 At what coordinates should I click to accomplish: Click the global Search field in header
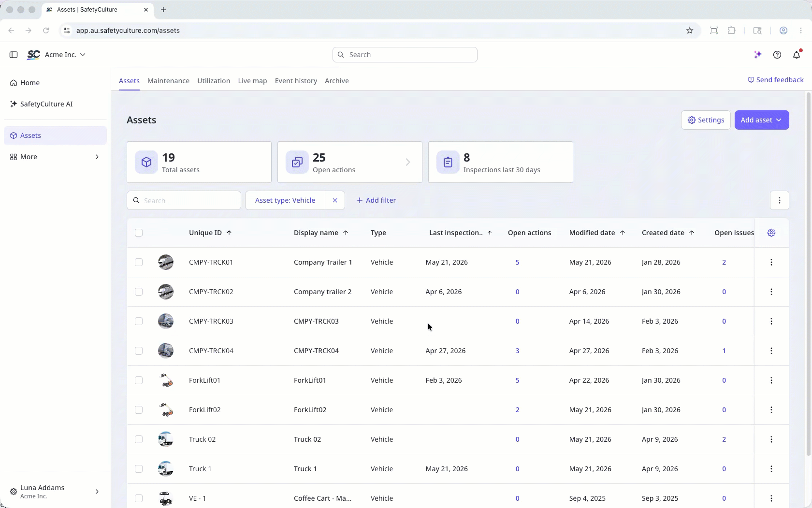(405, 55)
